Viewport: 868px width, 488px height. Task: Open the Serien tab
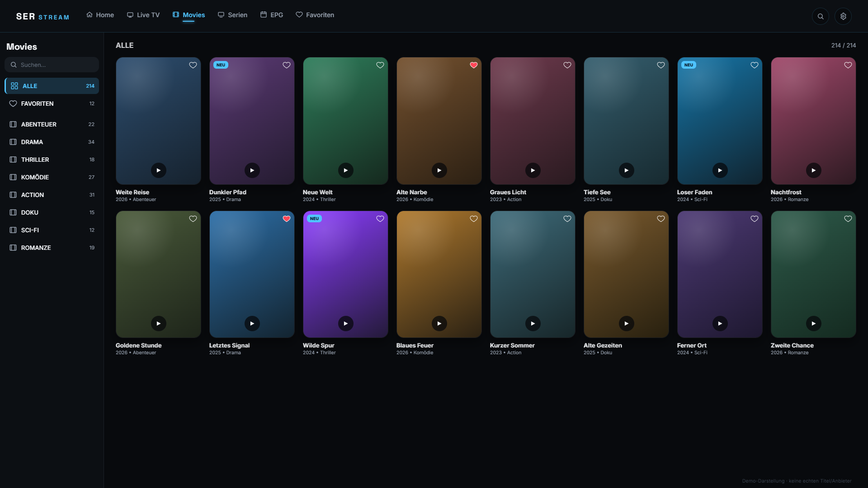tap(232, 15)
